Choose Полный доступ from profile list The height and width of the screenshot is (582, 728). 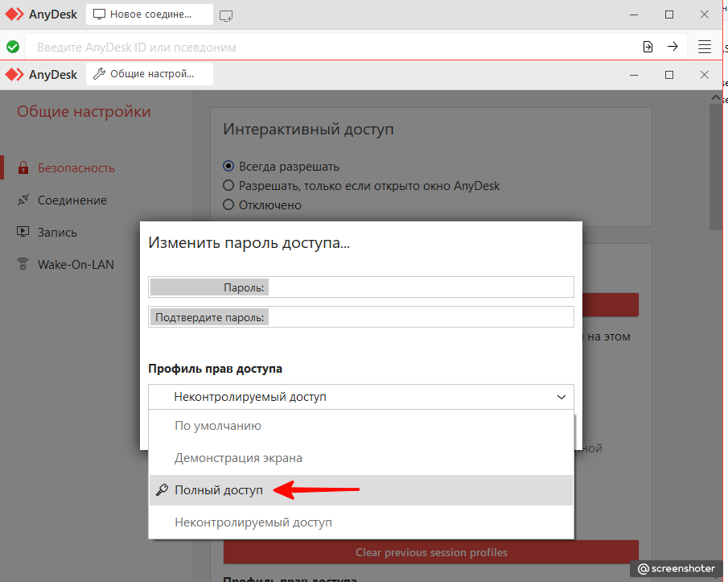click(x=360, y=490)
